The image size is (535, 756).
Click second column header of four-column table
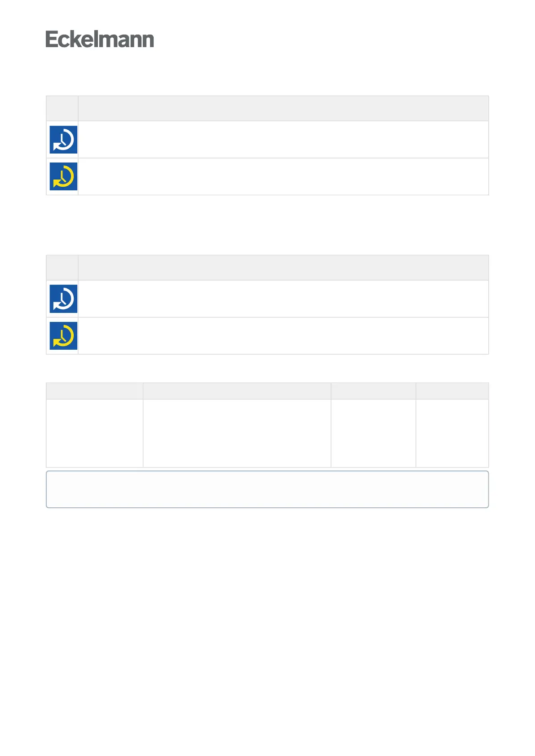tap(237, 391)
